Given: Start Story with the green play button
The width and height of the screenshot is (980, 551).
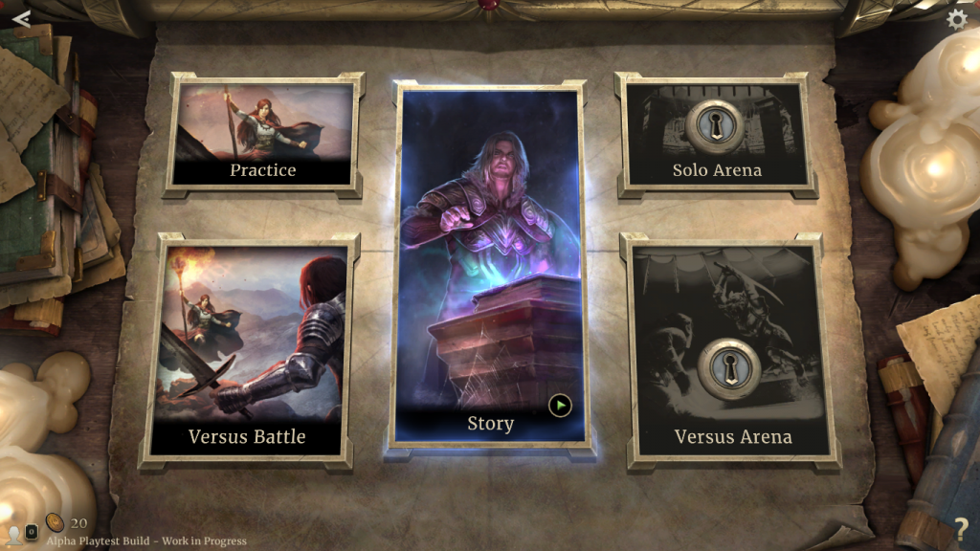Looking at the screenshot, I should coord(560,406).
